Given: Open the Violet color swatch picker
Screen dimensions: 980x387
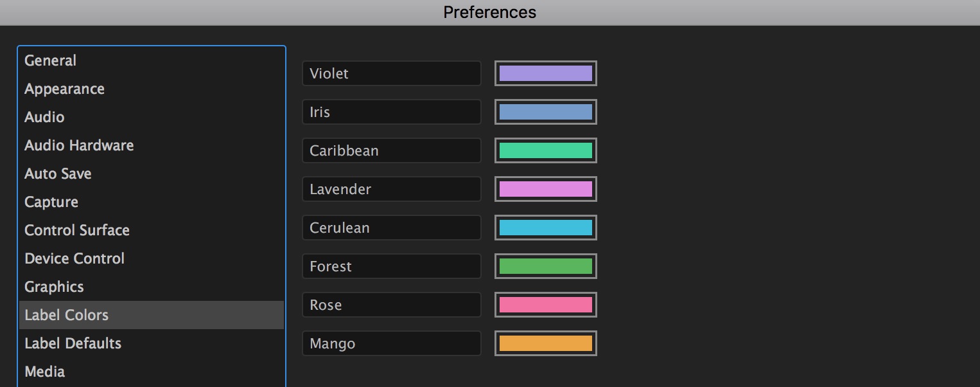Looking at the screenshot, I should coord(546,73).
